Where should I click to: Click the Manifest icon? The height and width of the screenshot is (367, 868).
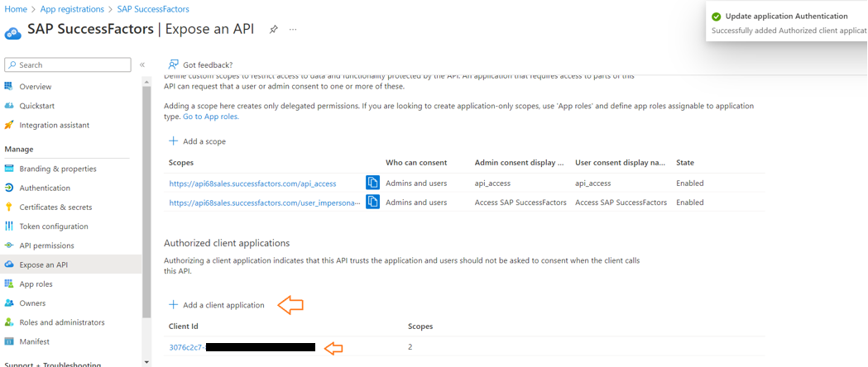coord(9,341)
